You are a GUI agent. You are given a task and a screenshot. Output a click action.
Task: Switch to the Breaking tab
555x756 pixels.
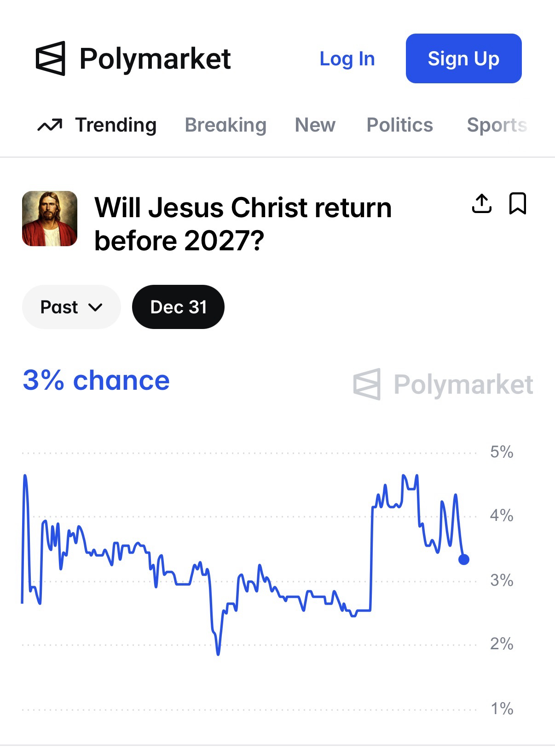tap(225, 125)
